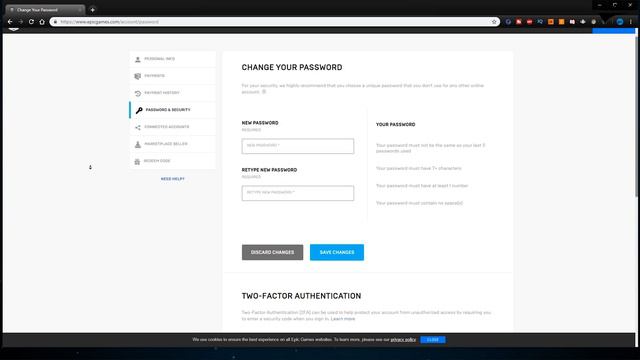640x360 pixels.
Task: Click the browser address bar URL
Action: click(109, 22)
